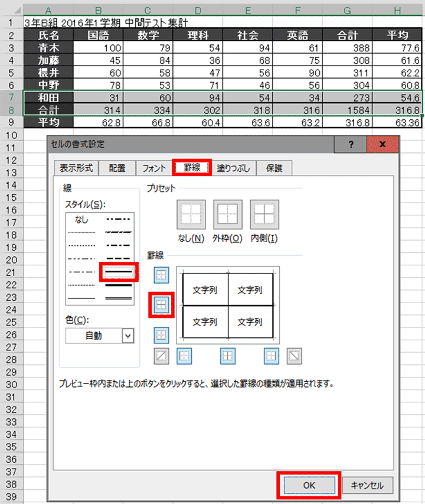This screenshot has height=504, width=425.
Task: Switch to the 表示形式 tab
Action: 76,168
